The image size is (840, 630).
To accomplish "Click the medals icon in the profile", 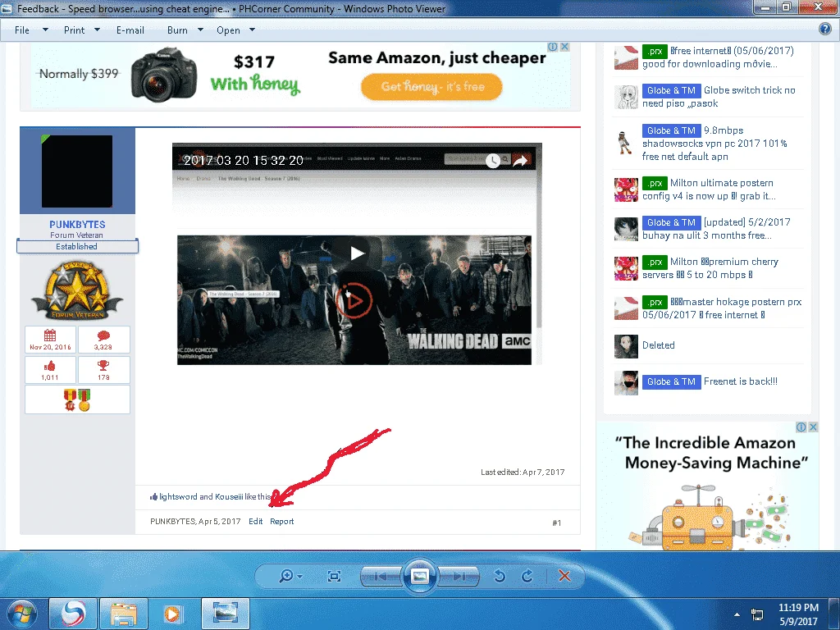I will [x=77, y=399].
